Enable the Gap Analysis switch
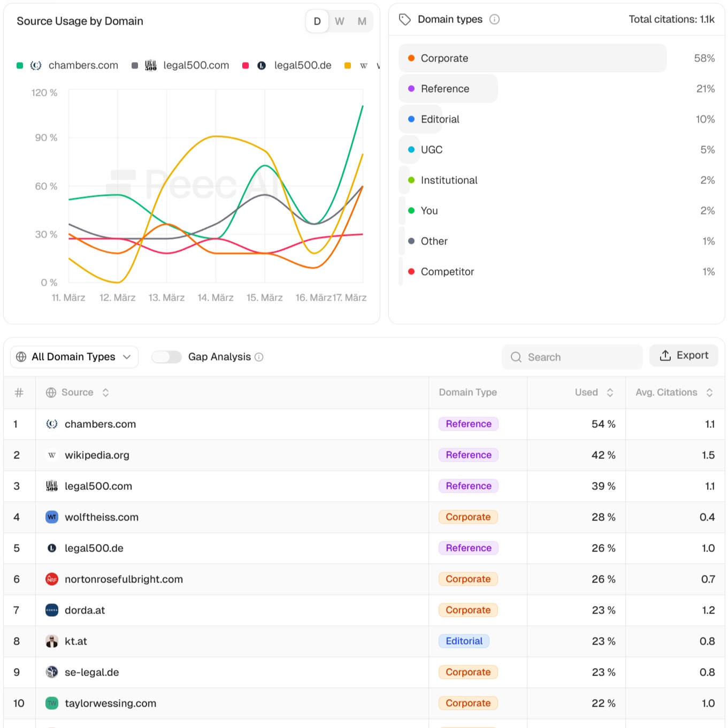728x728 pixels. click(166, 356)
